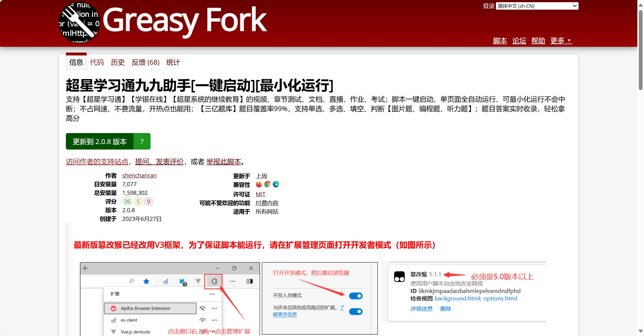644x336 pixels.
Task: Click the Chrome compatibility icon
Action: coord(268,184)
